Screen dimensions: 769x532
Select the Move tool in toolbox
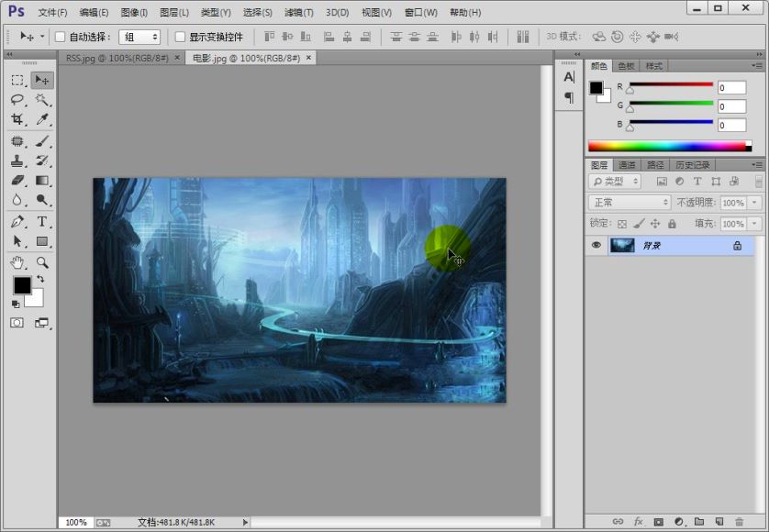42,80
